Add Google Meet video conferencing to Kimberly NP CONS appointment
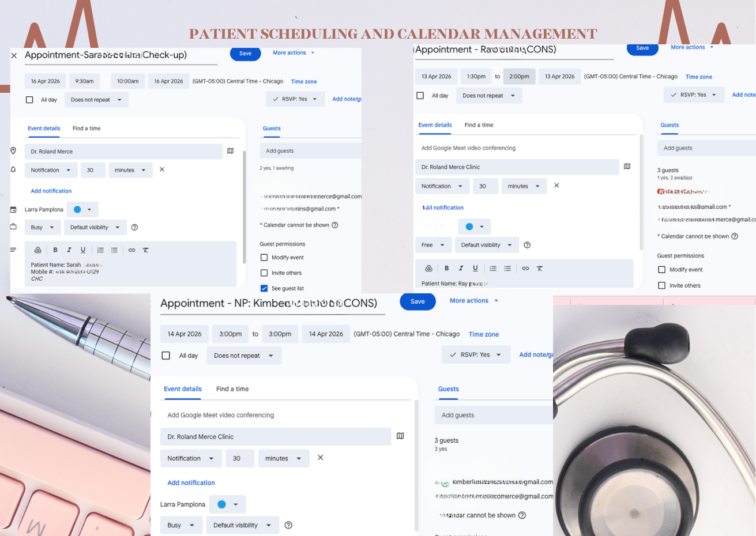This screenshot has height=536, width=756. click(221, 415)
